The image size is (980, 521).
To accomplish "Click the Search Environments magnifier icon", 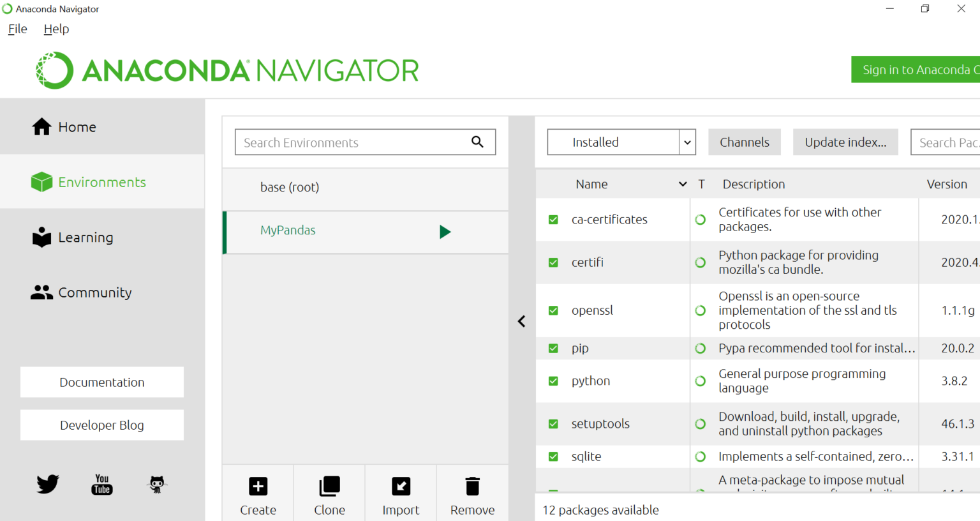I will point(477,142).
